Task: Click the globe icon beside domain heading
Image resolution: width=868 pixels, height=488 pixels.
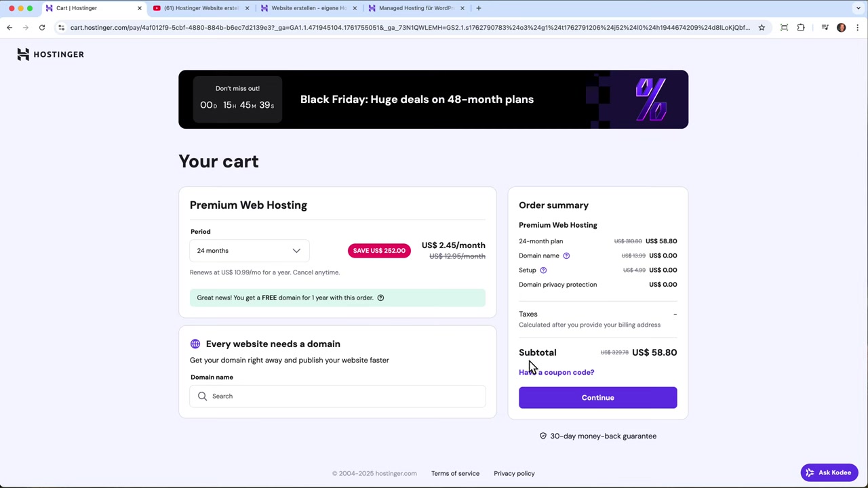Action: pos(195,344)
